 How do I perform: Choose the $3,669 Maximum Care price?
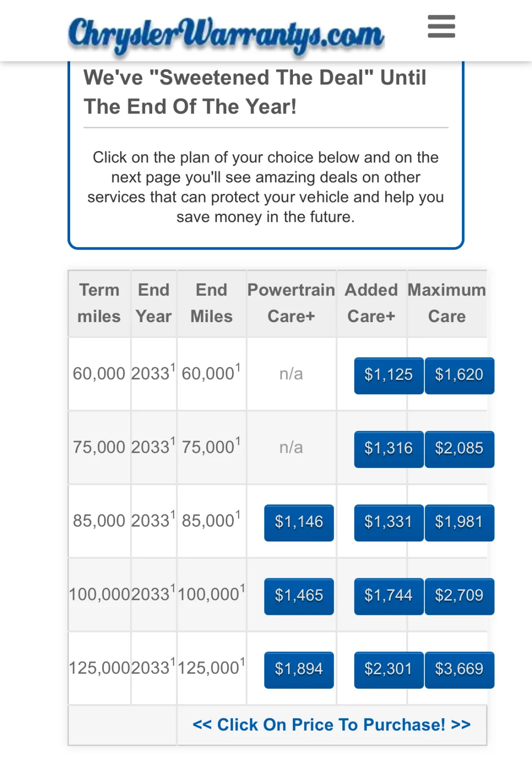click(x=459, y=670)
